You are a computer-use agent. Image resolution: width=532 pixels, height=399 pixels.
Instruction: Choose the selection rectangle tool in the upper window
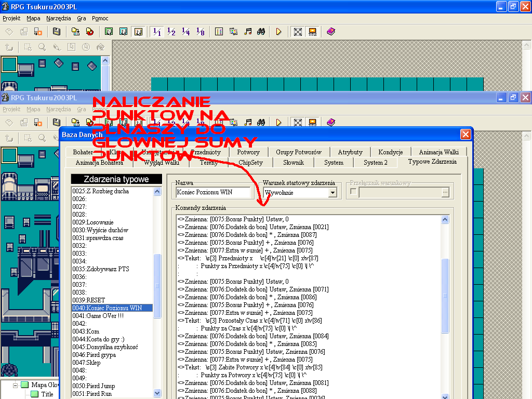pos(28,47)
